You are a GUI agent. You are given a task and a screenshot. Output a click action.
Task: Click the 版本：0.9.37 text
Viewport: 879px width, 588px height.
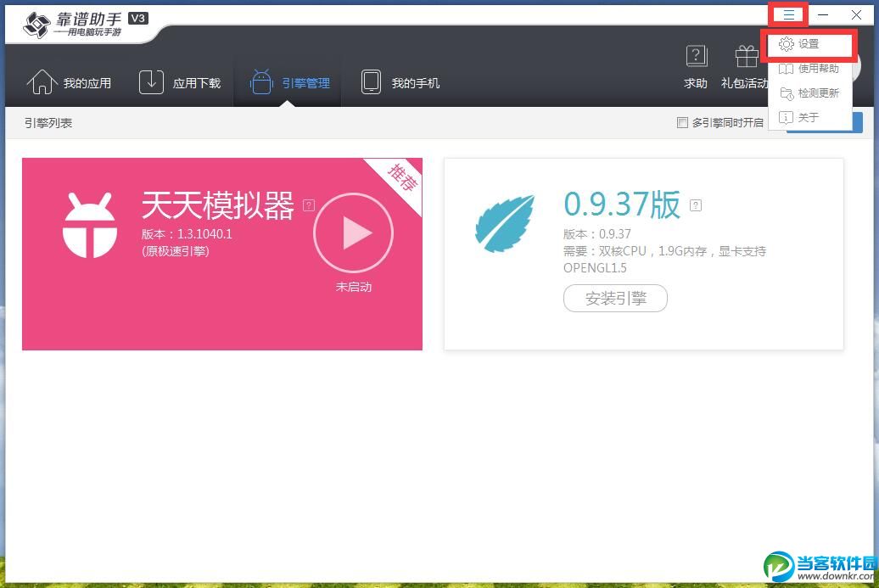pyautogui.click(x=597, y=234)
